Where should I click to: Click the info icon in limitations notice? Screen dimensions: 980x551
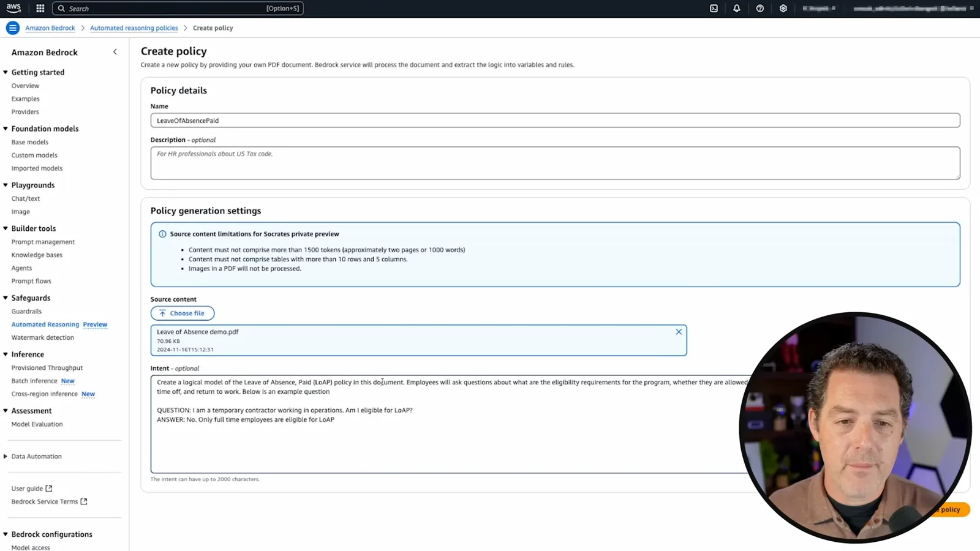162,234
